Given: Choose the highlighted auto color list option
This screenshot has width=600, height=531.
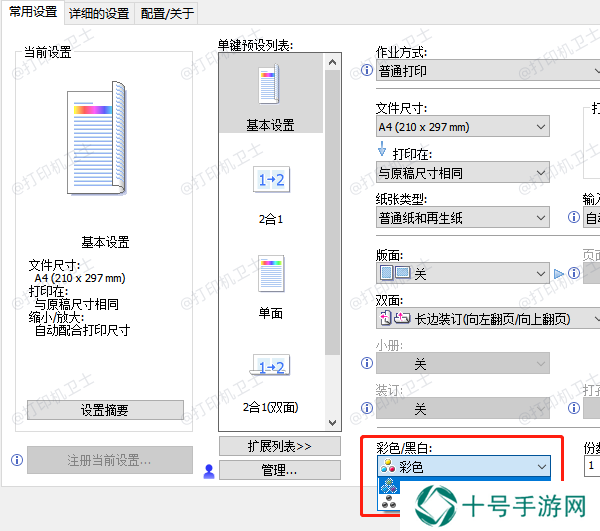Looking at the screenshot, I should point(389,486).
